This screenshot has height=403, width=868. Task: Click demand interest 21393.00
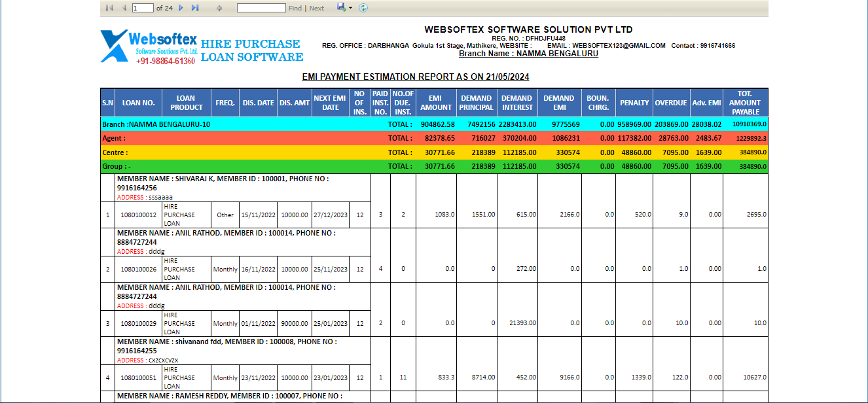coord(524,323)
